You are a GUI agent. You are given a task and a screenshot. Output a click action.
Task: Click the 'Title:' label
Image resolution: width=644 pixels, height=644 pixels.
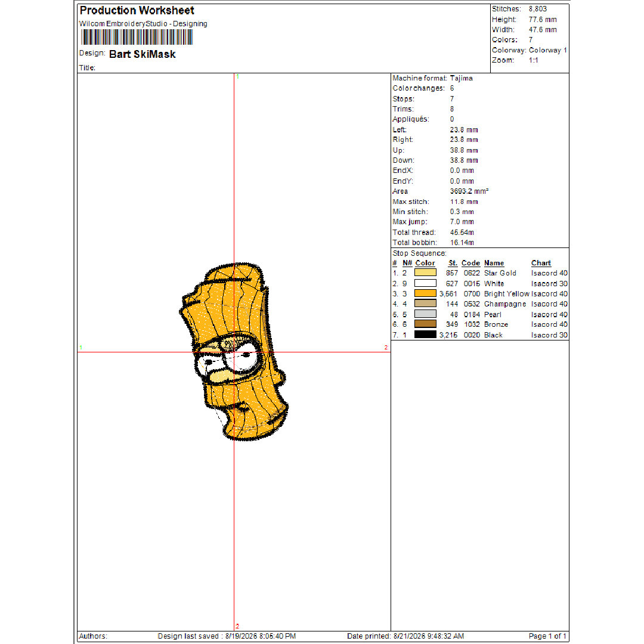[x=87, y=68]
